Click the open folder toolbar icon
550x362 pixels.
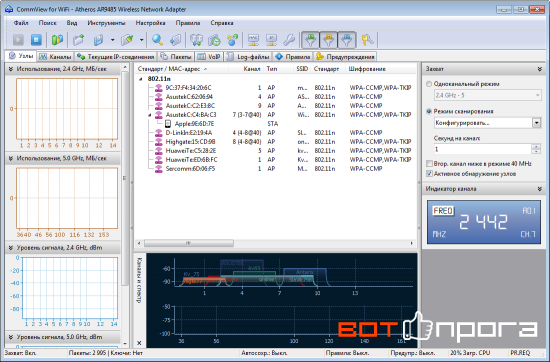click(x=79, y=40)
